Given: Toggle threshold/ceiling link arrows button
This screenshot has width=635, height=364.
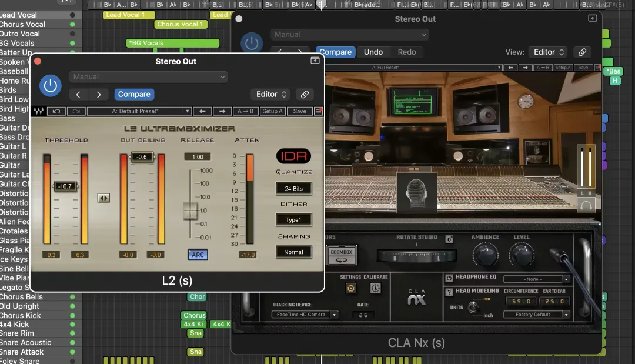Looking at the screenshot, I should 103,198.
